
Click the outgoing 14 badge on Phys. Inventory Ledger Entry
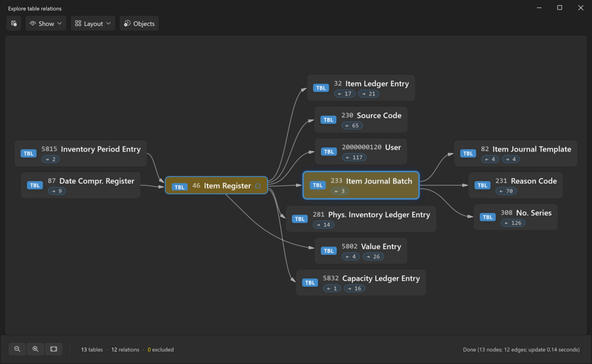pyautogui.click(x=324, y=224)
